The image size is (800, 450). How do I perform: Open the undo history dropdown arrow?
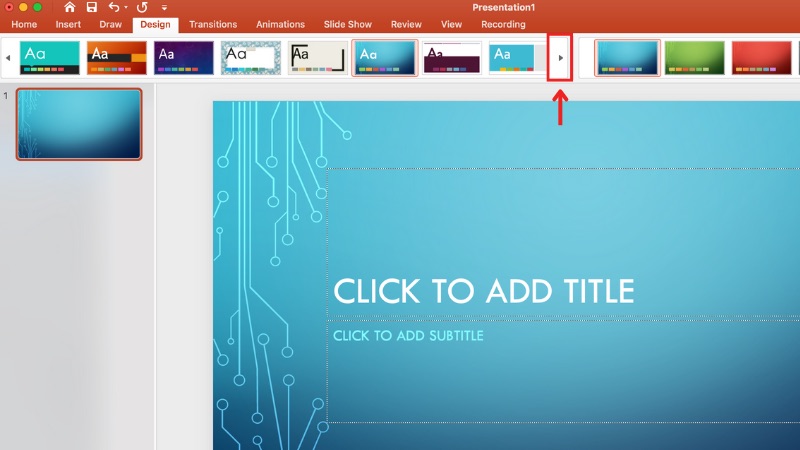coord(126,7)
